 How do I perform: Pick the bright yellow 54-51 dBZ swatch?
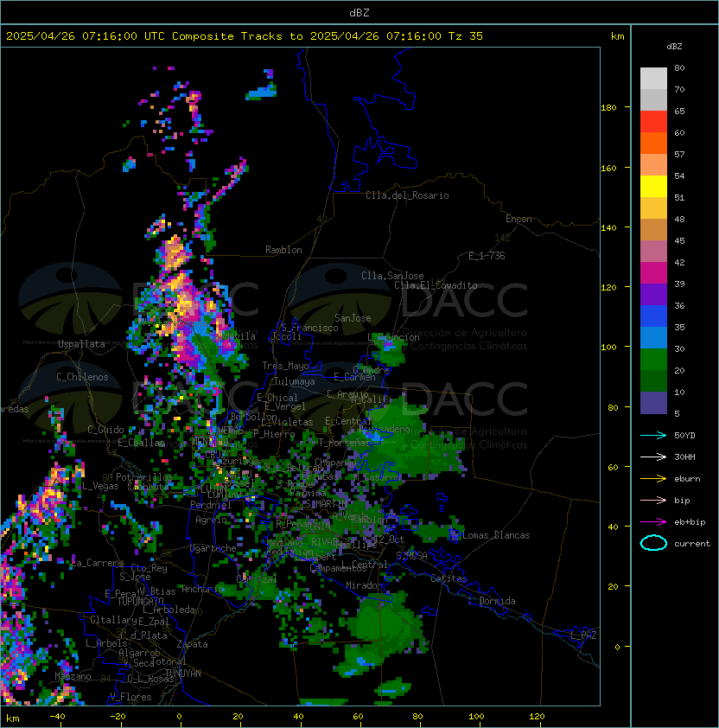(x=653, y=187)
